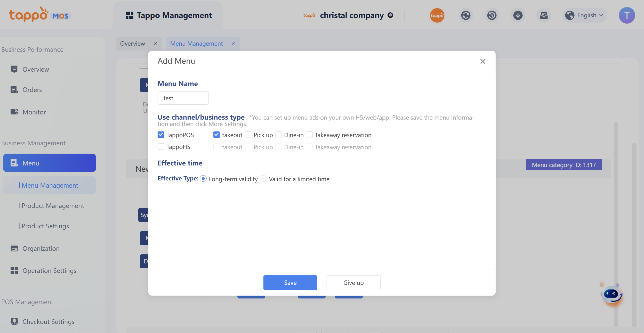Click the company switch icon beside christal company
Viewport: 644px width, 333px height.
coord(390,15)
